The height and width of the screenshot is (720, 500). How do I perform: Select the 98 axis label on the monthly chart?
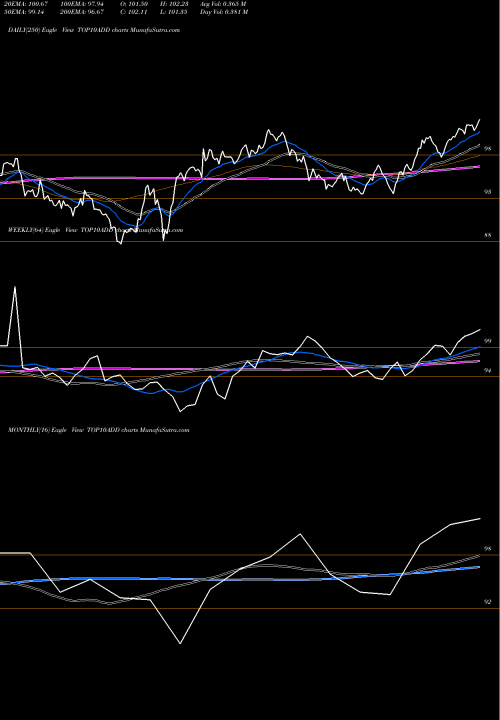point(488,549)
